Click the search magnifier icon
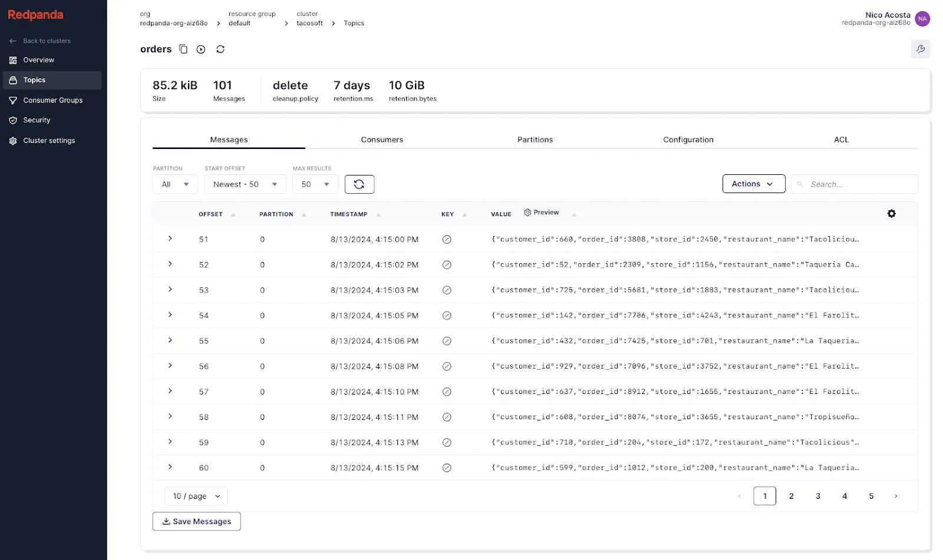The height and width of the screenshot is (560, 943). (800, 184)
